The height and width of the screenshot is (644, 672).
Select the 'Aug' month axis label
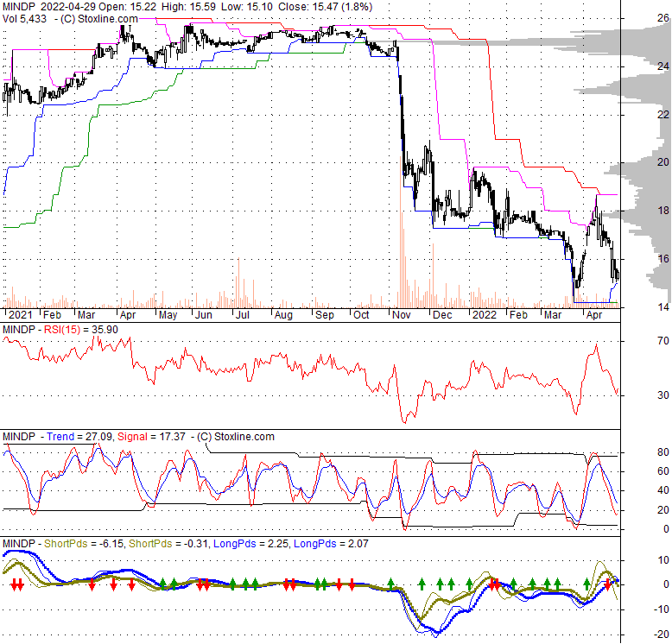(x=283, y=315)
